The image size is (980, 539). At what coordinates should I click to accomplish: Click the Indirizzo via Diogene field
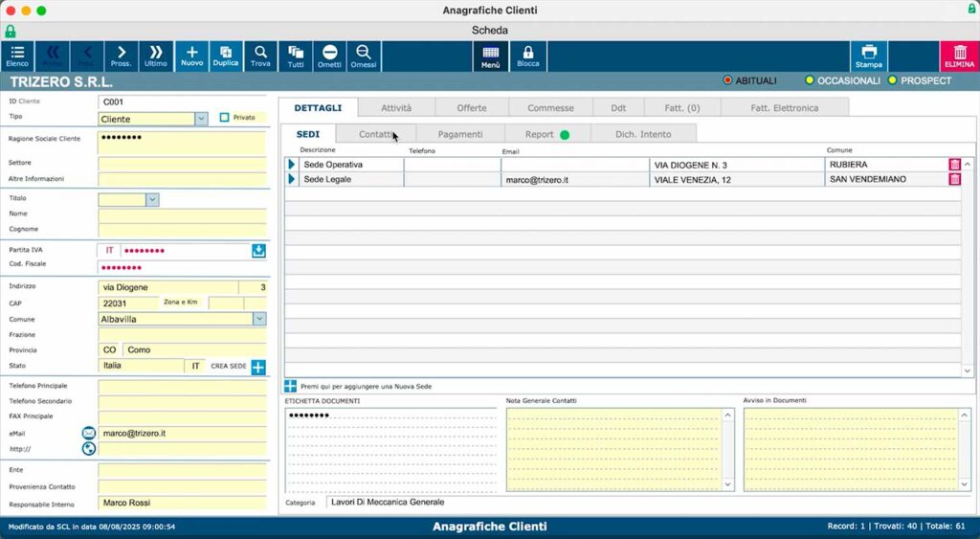tap(168, 287)
